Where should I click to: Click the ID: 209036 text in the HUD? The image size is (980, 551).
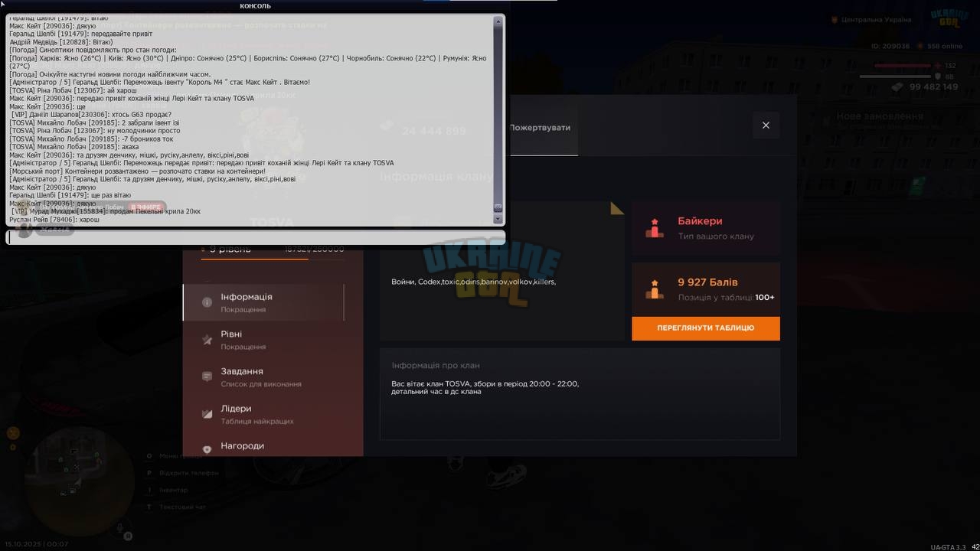[890, 46]
